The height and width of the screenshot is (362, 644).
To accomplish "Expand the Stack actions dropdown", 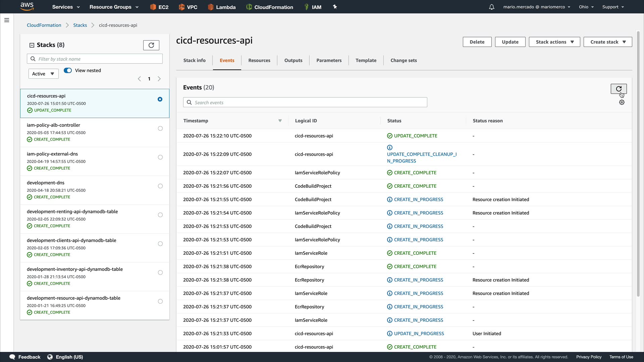I will (554, 42).
